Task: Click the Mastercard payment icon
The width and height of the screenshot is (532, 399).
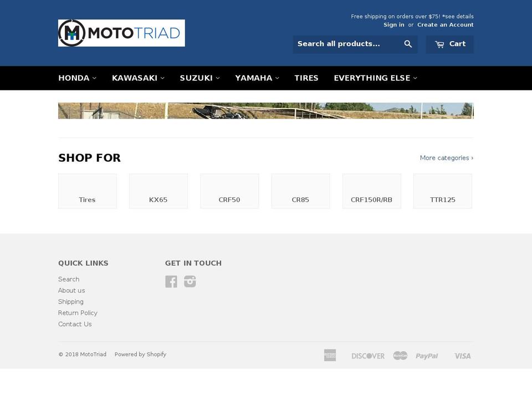Action: (400, 356)
